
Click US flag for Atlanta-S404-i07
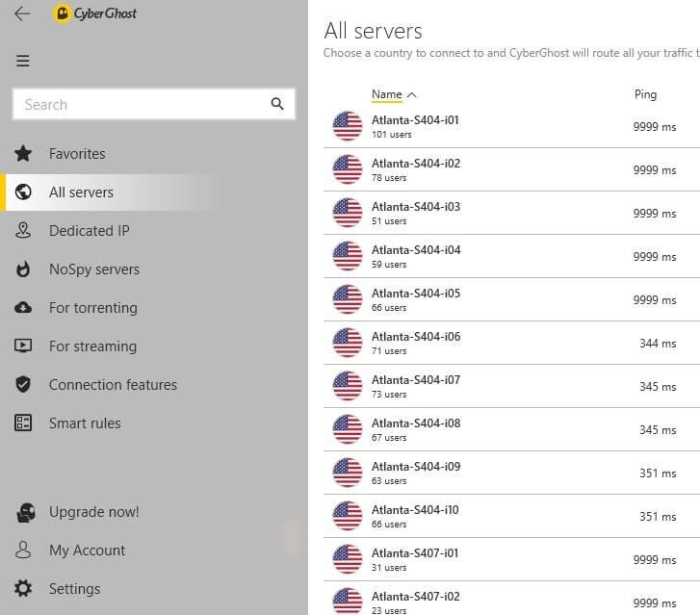[x=348, y=386]
